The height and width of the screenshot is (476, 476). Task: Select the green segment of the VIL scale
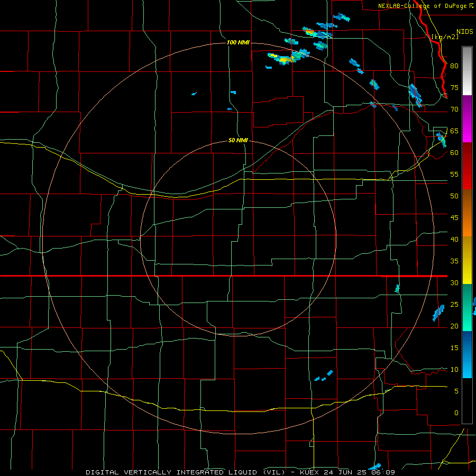(x=467, y=307)
